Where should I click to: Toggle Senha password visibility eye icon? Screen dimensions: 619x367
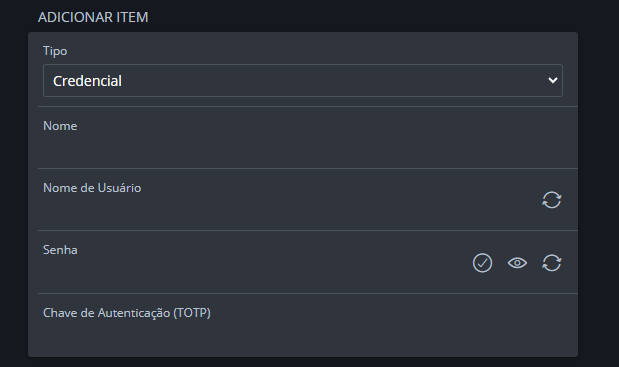click(x=517, y=263)
